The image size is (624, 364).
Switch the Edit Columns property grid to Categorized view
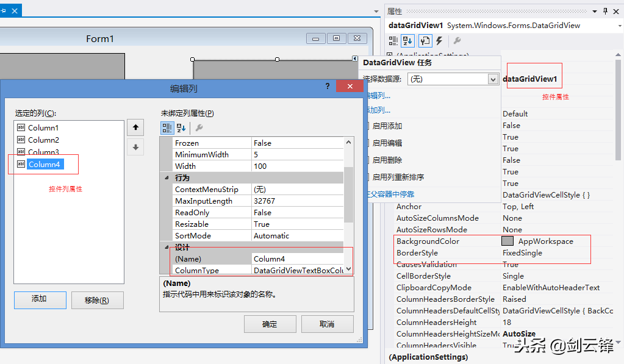pyautogui.click(x=167, y=127)
